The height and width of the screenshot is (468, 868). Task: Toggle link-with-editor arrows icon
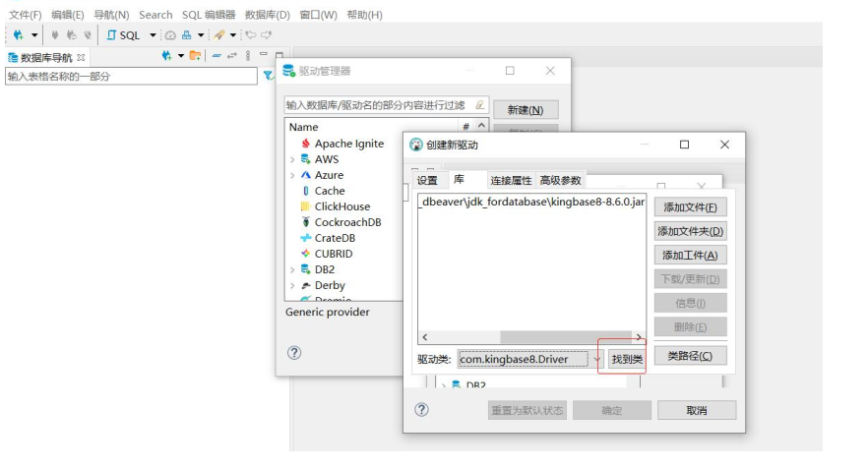click(232, 55)
